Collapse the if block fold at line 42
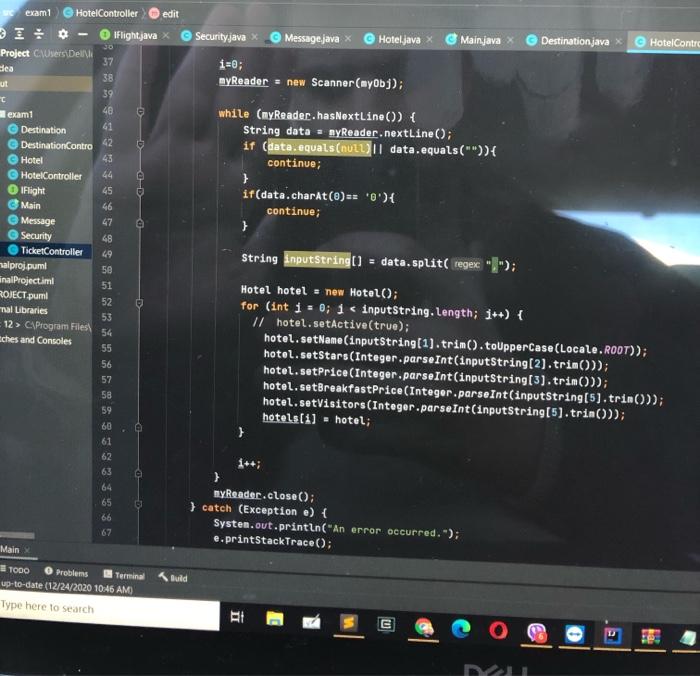Viewport: 700px width, 676px height. click(140, 144)
